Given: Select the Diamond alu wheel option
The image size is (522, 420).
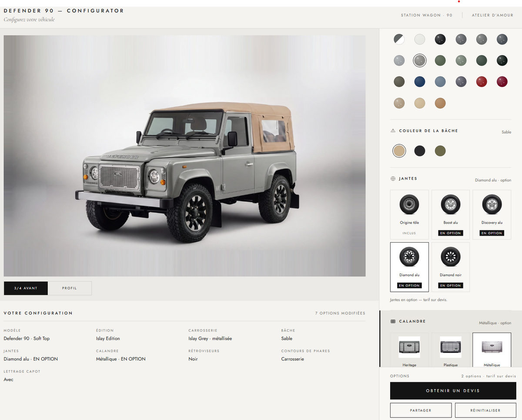Looking at the screenshot, I should (x=409, y=267).
